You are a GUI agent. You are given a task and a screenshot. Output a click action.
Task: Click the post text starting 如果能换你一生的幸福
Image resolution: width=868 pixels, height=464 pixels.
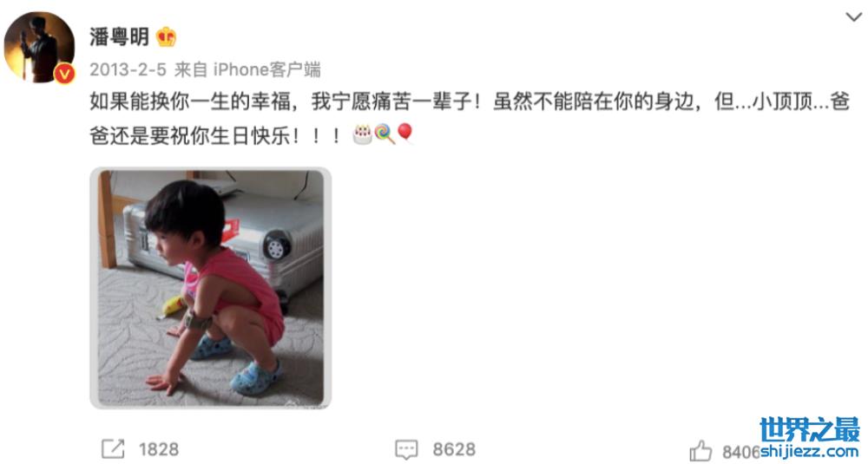470,118
